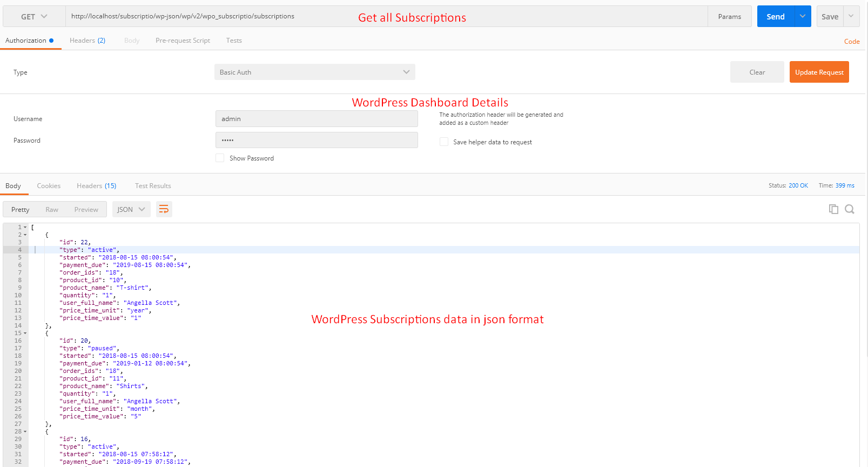Screen dimensions: 868x467
Task: Click the Save button
Action: (x=830, y=16)
